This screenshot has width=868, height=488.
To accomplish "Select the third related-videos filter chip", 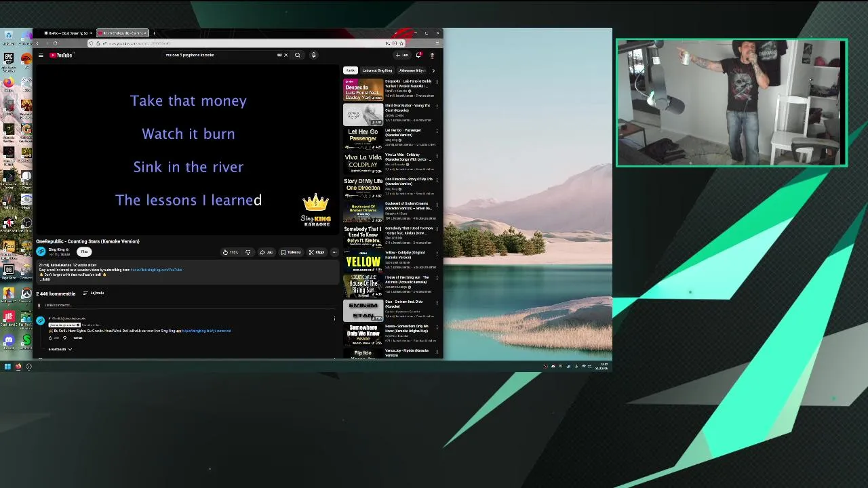I will click(412, 70).
